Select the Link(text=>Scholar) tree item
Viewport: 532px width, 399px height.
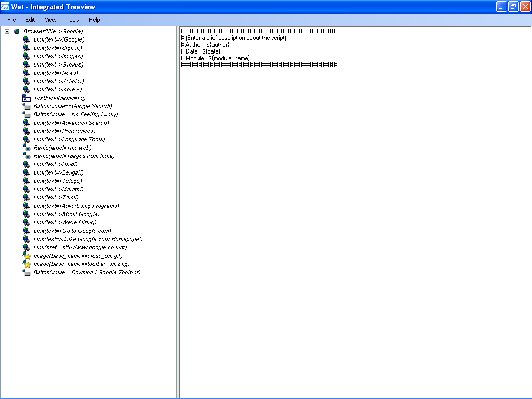pos(59,81)
